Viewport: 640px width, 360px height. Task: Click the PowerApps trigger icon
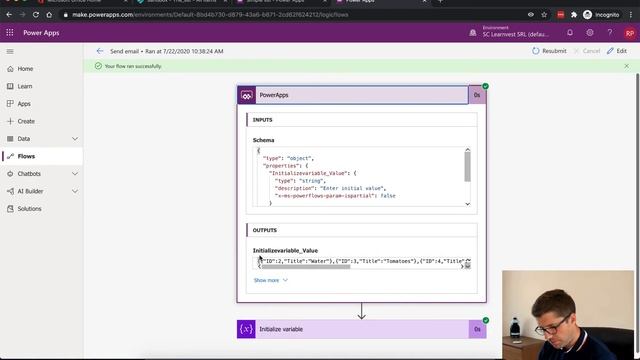point(247,95)
